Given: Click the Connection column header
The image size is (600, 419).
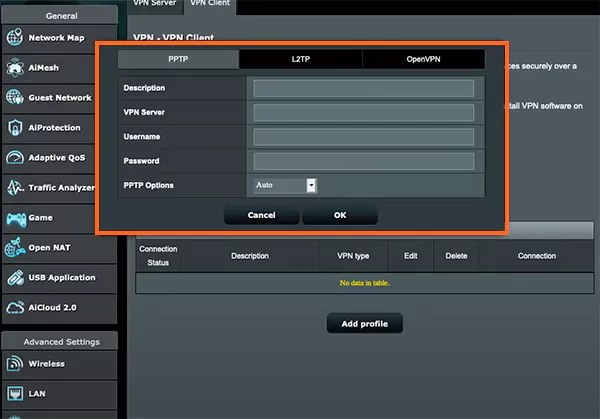Looking at the screenshot, I should pos(537,256).
